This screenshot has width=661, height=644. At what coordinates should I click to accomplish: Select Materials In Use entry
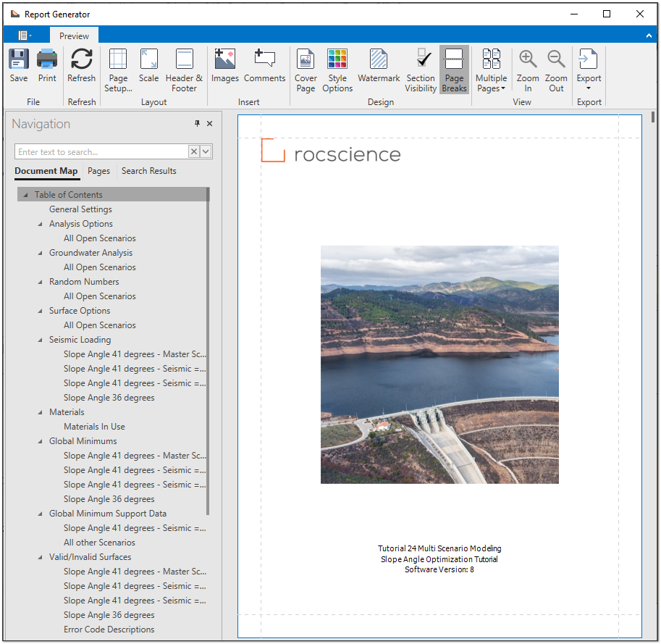click(x=94, y=427)
